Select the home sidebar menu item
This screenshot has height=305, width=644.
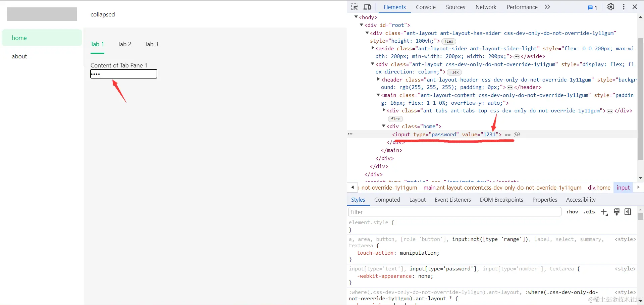(42, 38)
